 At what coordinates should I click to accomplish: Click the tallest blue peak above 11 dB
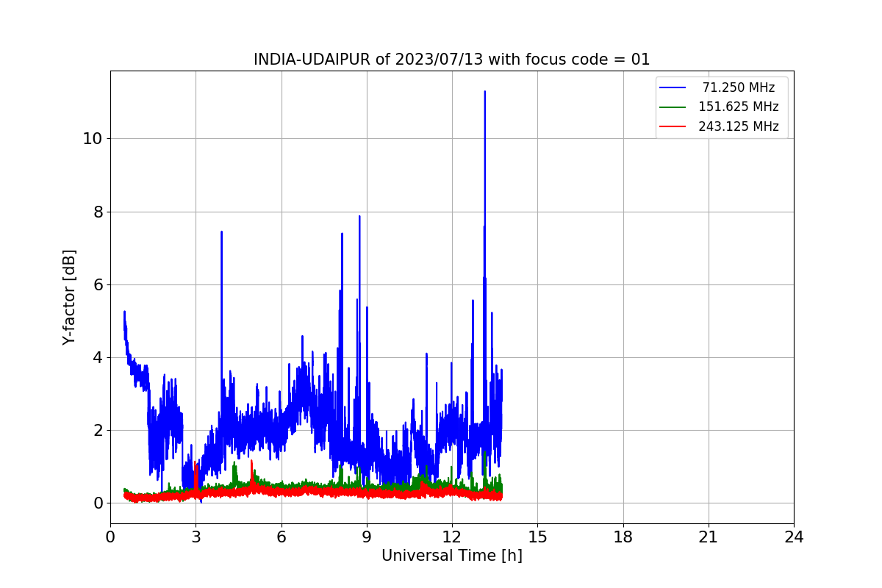pyautogui.click(x=484, y=93)
